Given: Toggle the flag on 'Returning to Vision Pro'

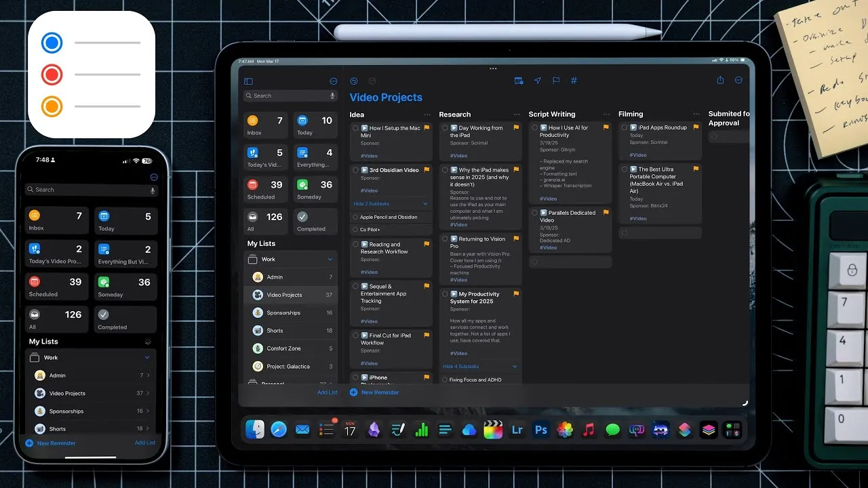Looking at the screenshot, I should [516, 239].
